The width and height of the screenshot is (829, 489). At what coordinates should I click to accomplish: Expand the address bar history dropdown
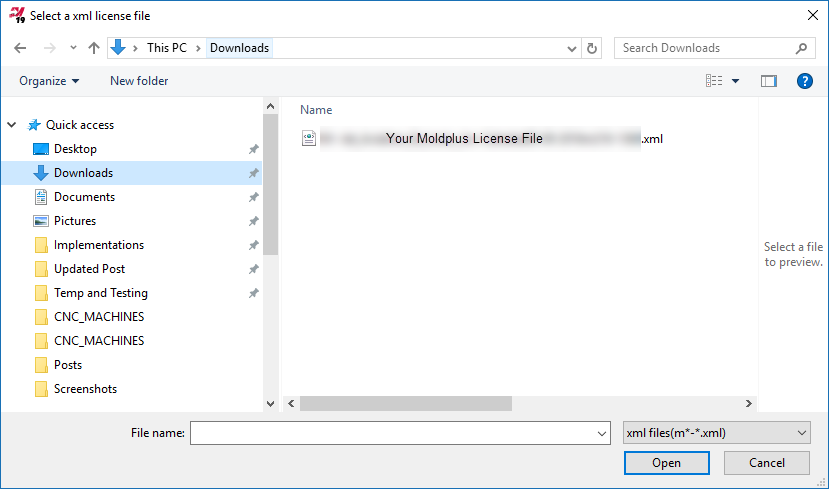pos(572,49)
